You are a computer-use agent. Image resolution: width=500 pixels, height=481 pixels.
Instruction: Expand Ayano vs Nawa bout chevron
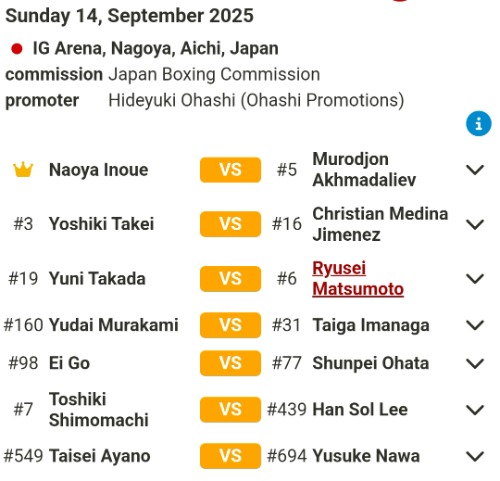click(475, 456)
